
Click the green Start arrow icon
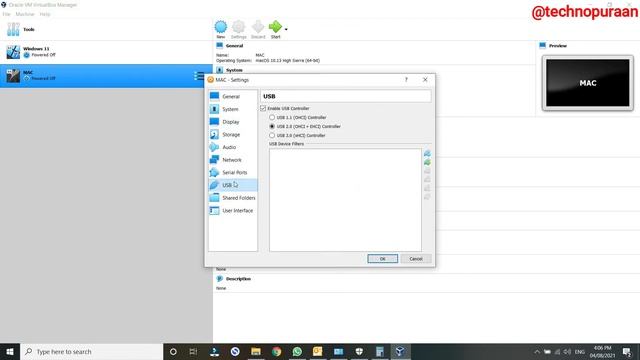click(x=276, y=30)
